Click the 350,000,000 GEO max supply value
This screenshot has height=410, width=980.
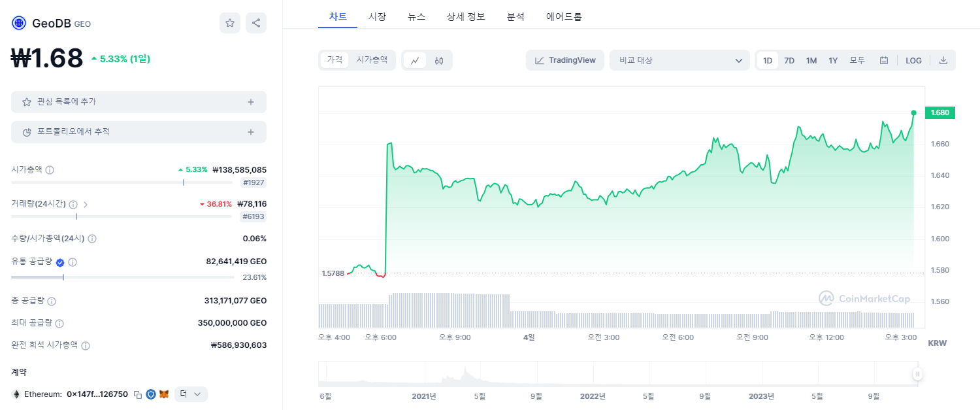[x=232, y=323]
